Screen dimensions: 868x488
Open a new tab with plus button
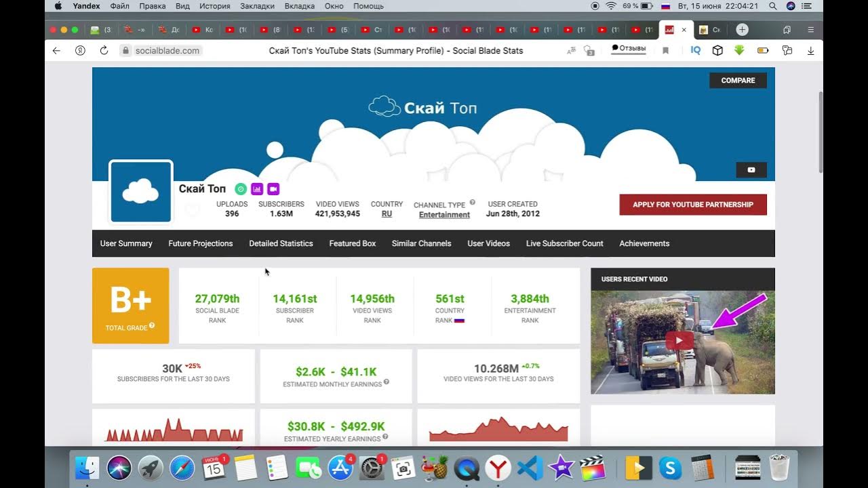(743, 30)
